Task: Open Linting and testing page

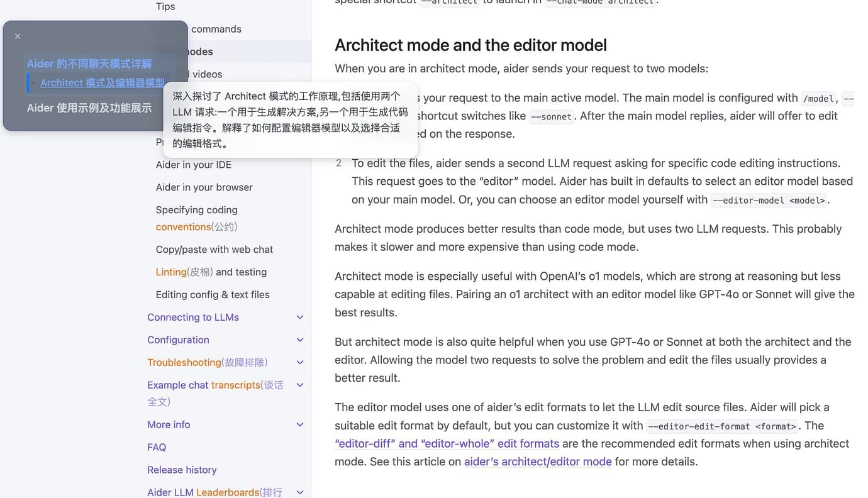Action: coord(211,272)
